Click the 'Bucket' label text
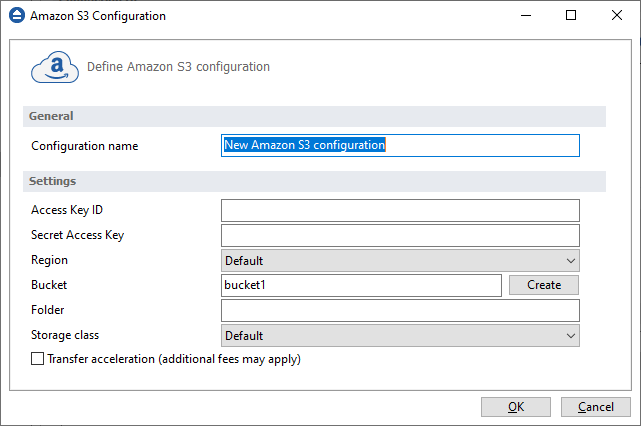 tap(49, 285)
